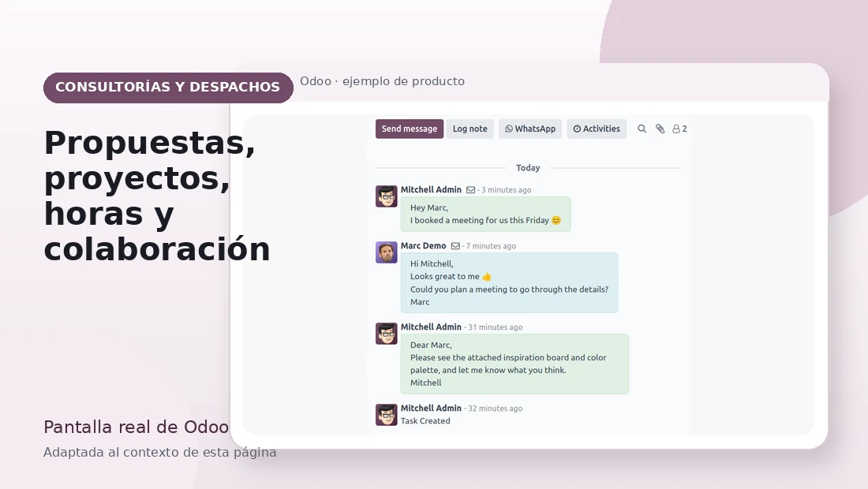Show followers via person icon
868x489 pixels.
676,129
